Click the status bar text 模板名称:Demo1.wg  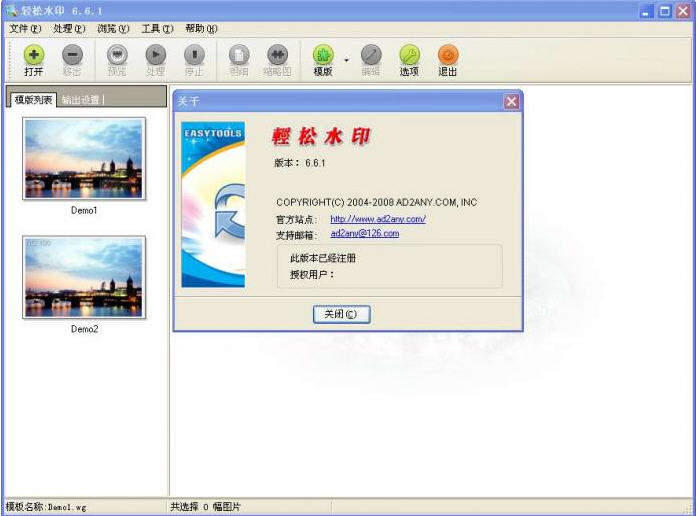coord(46,507)
